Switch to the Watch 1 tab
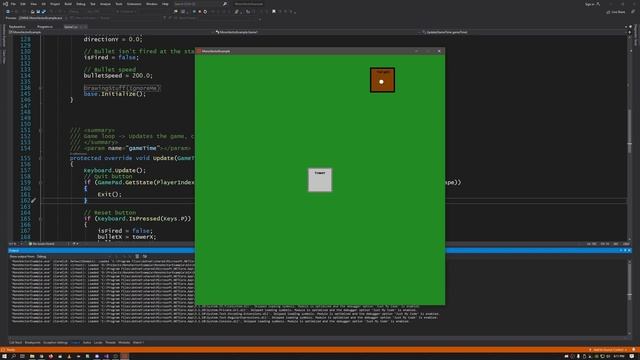This screenshot has width=640, height=360. pyautogui.click(x=138, y=343)
